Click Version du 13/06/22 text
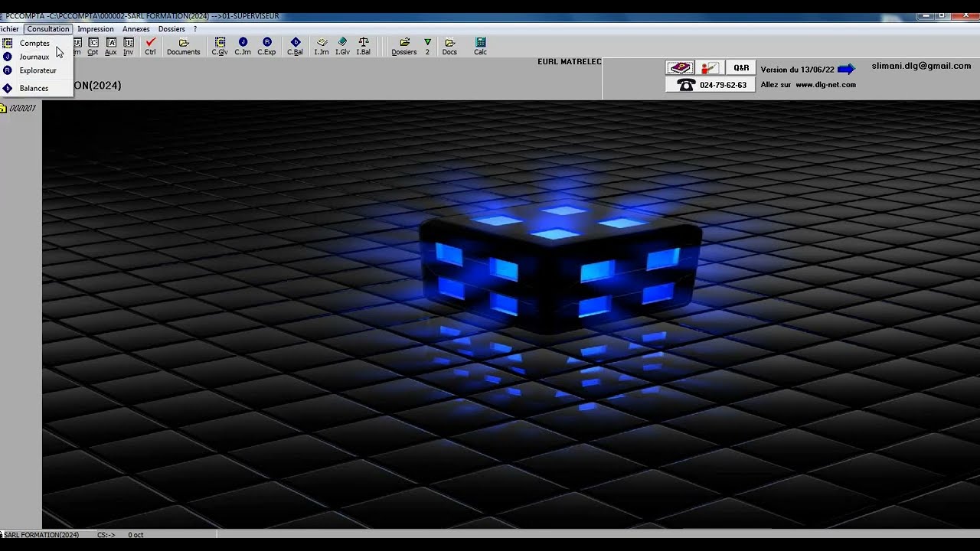 coord(797,70)
